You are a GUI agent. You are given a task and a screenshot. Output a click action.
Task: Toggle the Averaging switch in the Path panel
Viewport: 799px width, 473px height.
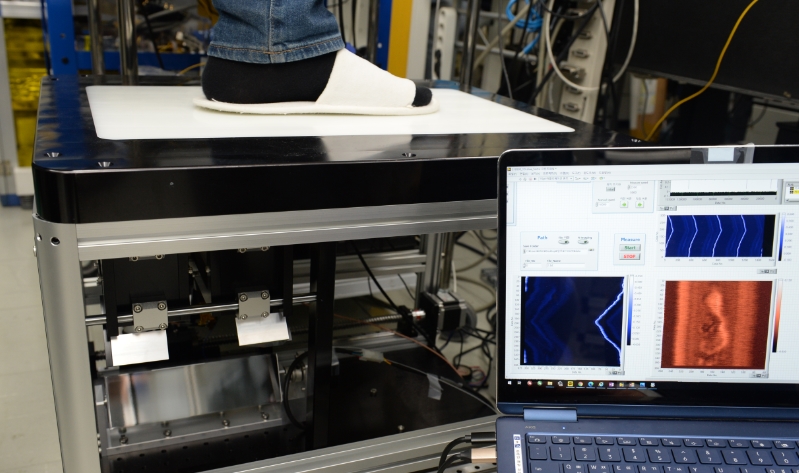click(583, 242)
